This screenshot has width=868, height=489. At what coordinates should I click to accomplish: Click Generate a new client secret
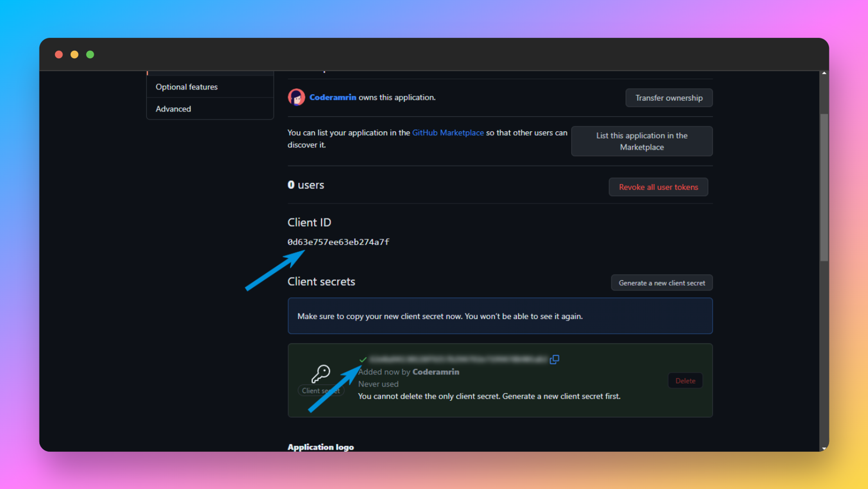(x=661, y=283)
